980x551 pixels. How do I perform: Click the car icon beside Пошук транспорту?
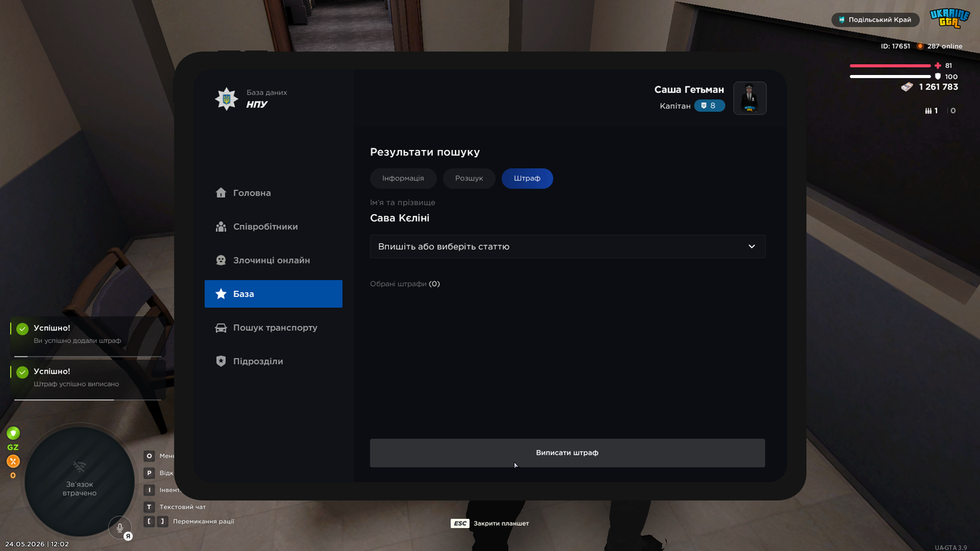tap(220, 328)
